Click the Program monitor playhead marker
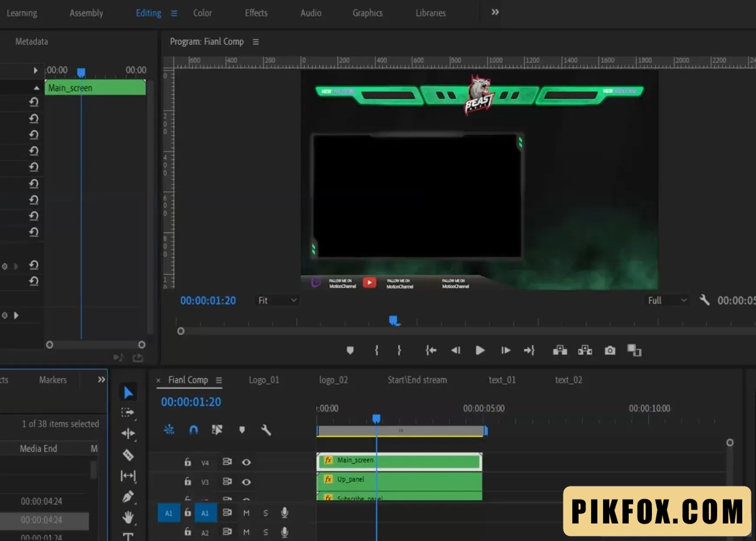 tap(393, 321)
